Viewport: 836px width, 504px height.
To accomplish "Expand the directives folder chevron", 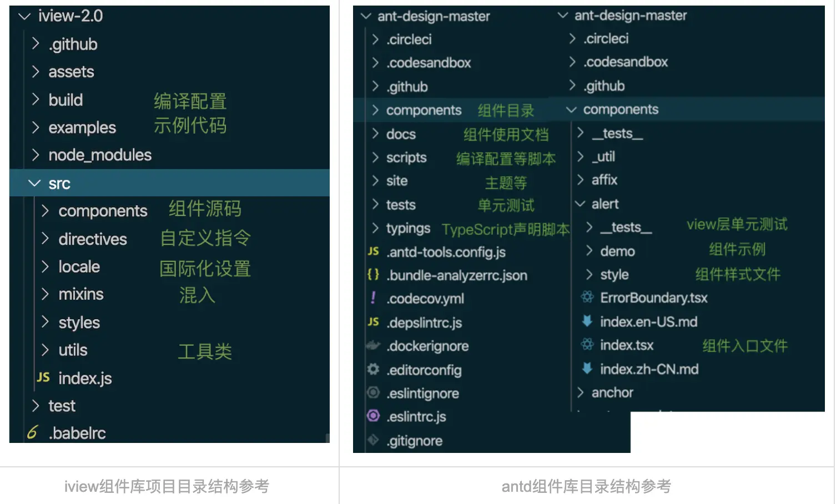I will coord(46,239).
